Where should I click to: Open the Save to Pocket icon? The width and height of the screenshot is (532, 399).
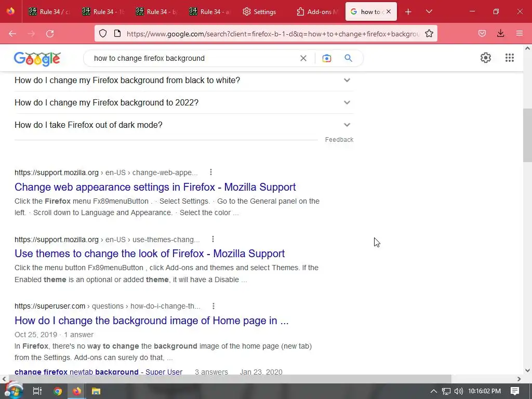tap(482, 33)
